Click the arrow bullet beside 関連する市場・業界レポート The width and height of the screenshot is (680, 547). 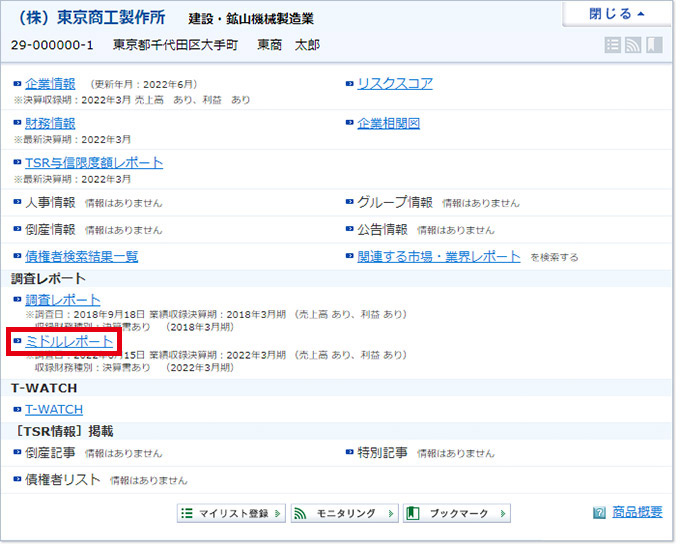[x=350, y=256]
